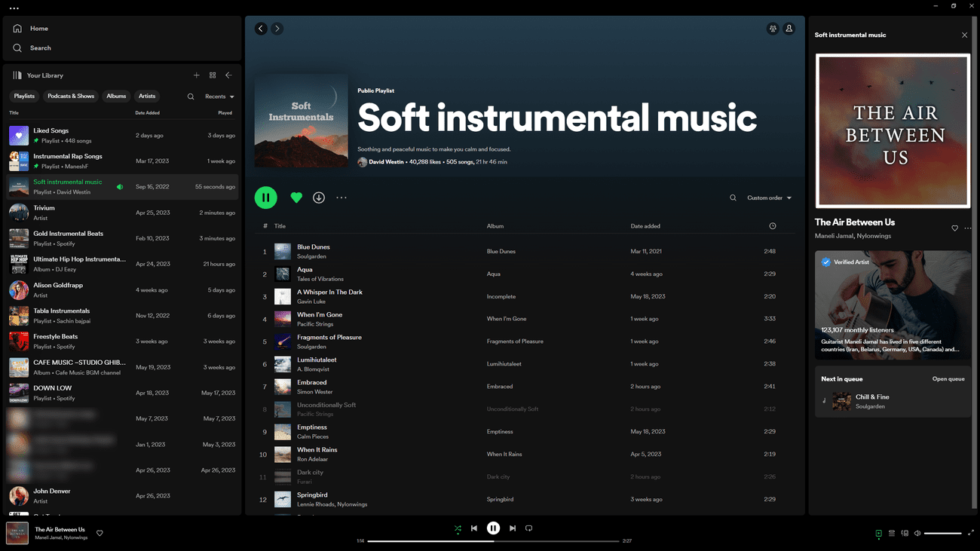Download the Soft instrumental music playlist
980x551 pixels.
click(319, 197)
